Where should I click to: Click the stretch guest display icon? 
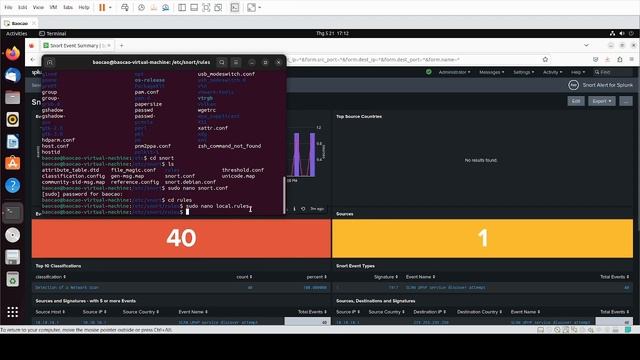251,7
